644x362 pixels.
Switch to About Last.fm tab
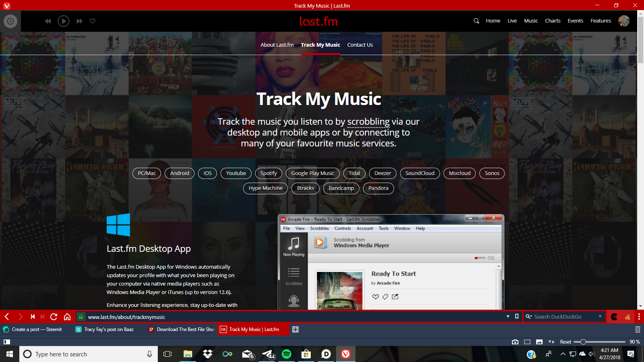coord(277,45)
